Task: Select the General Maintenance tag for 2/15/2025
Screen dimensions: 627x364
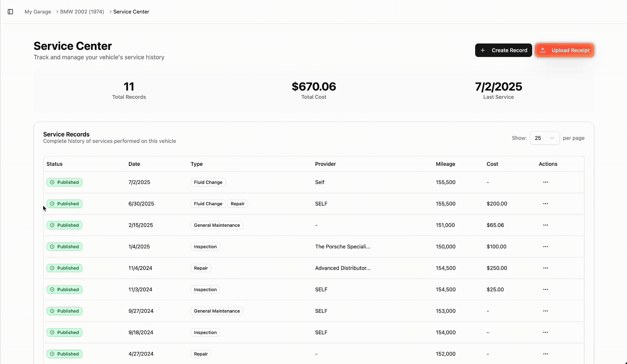Action: pos(217,225)
